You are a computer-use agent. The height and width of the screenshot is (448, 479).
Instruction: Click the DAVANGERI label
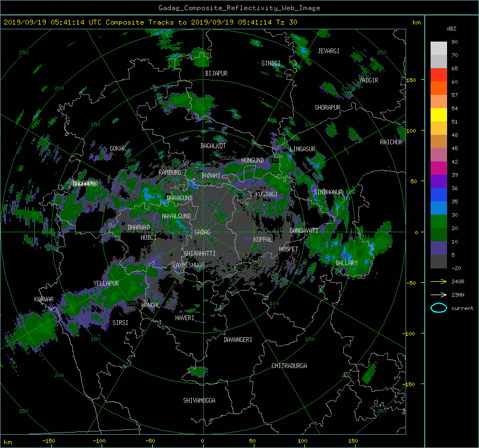click(x=238, y=340)
